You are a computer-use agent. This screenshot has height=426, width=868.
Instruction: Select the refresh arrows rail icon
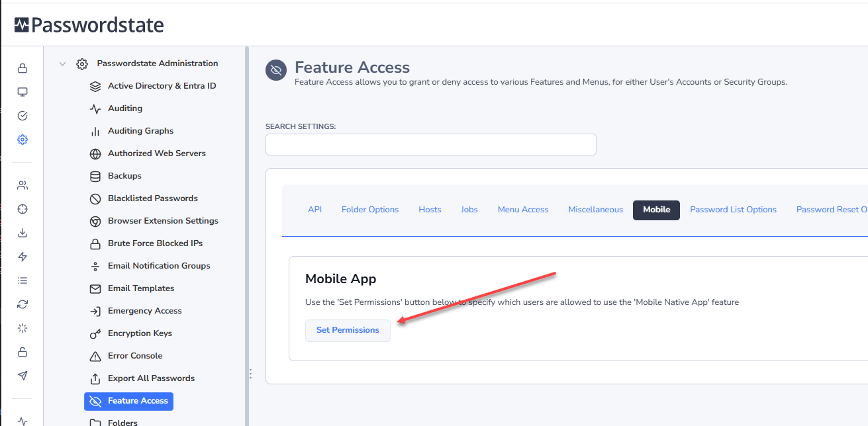coord(23,304)
